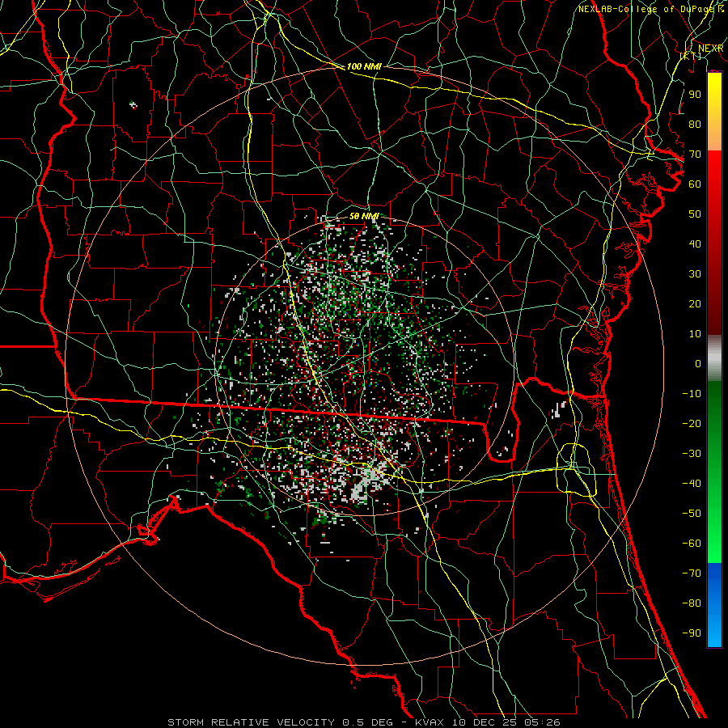Click the "NEXR" label above the color bar

point(710,49)
